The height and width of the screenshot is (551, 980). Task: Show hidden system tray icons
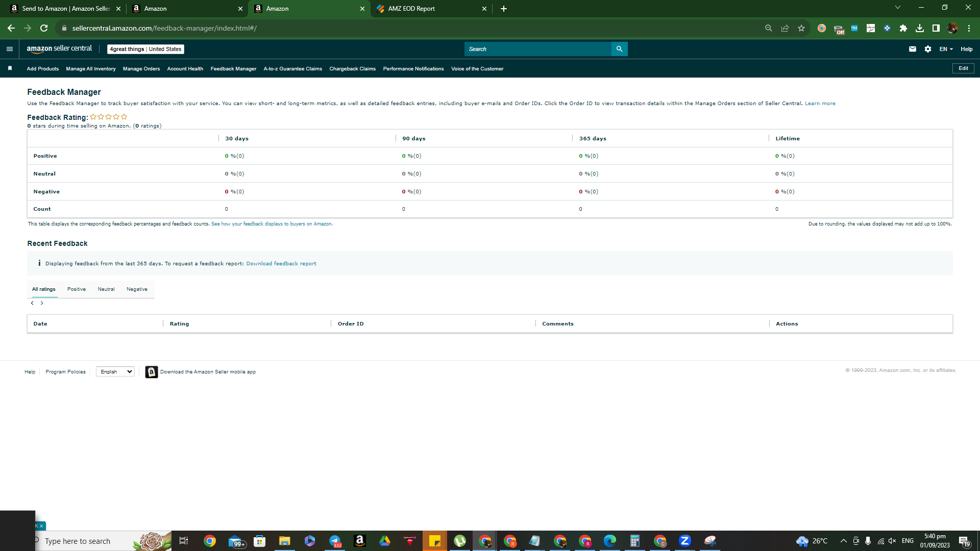[x=843, y=541]
